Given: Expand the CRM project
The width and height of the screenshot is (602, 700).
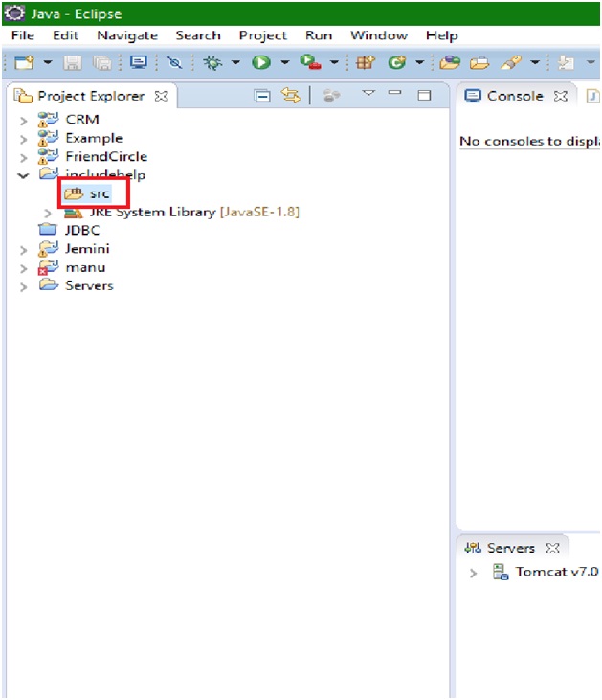Looking at the screenshot, I should (x=24, y=121).
